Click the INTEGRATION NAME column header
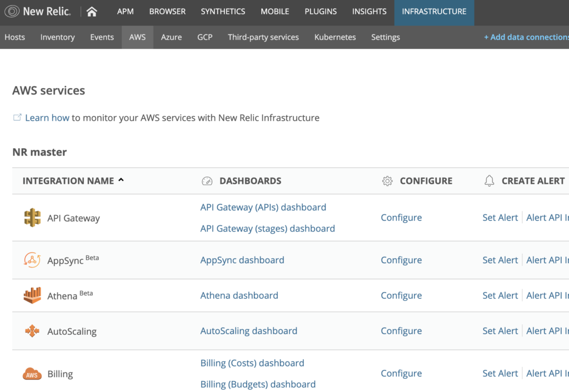The height and width of the screenshot is (392, 569). (x=68, y=181)
